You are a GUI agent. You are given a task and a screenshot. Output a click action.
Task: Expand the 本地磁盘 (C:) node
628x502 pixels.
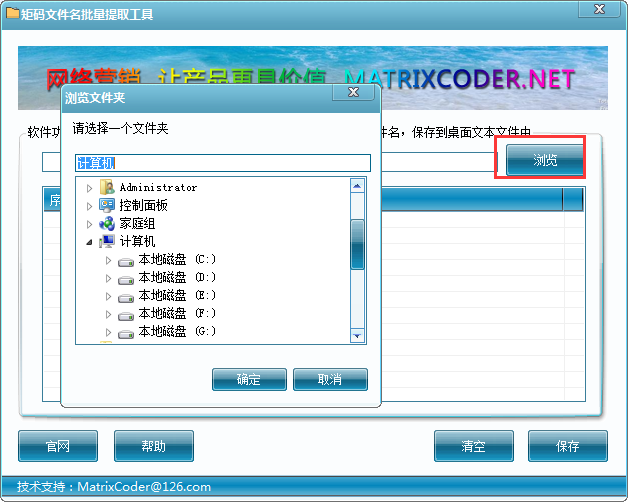tap(108, 260)
